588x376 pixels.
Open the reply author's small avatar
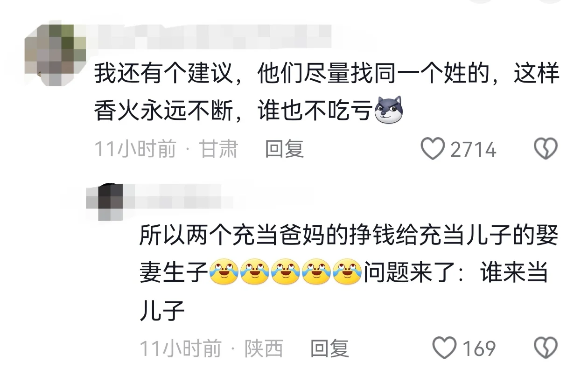(105, 202)
